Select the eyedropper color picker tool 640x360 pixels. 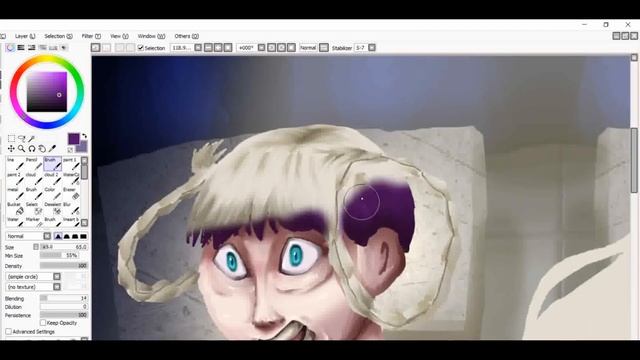tap(52, 149)
